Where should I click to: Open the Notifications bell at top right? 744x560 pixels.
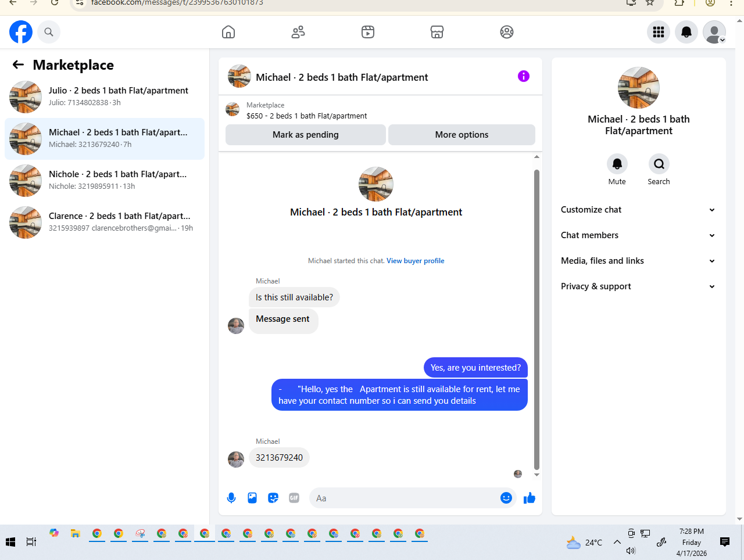pyautogui.click(x=686, y=32)
